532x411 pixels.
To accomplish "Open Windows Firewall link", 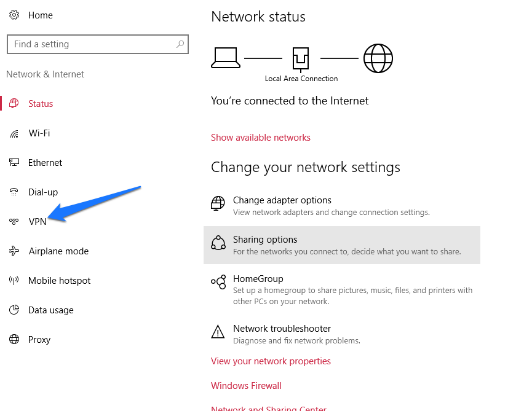I will pos(246,386).
